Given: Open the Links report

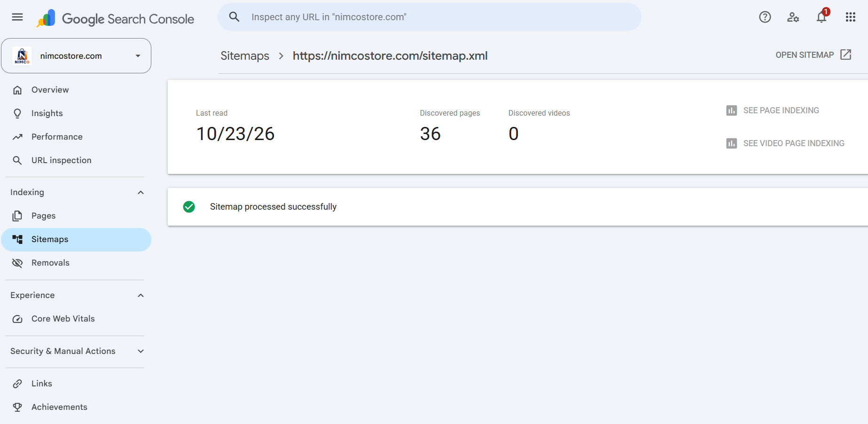Looking at the screenshot, I should 76,384.
